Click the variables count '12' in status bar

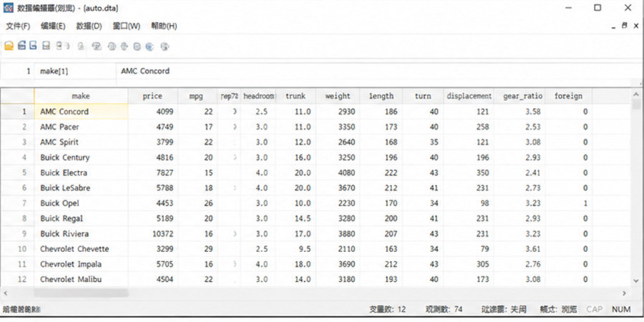coord(401,309)
